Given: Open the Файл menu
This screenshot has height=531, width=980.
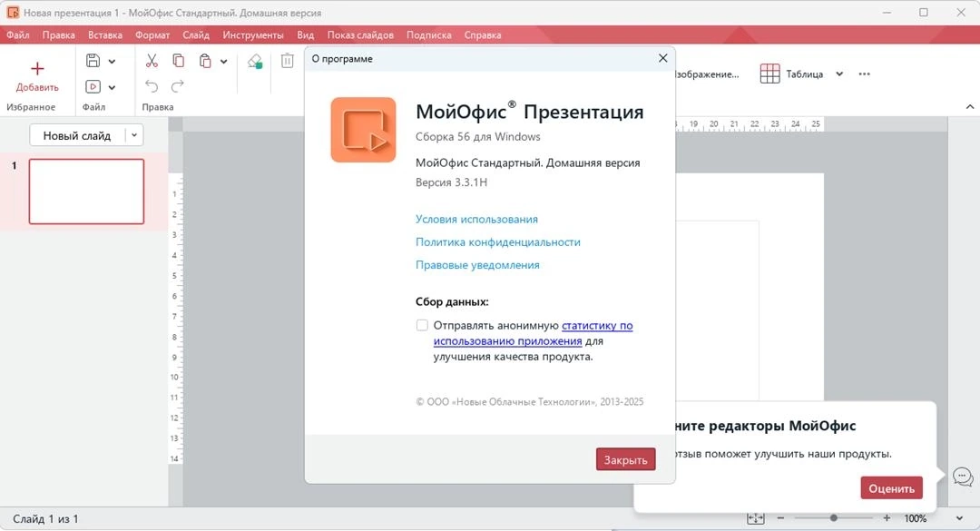Looking at the screenshot, I should (x=18, y=35).
